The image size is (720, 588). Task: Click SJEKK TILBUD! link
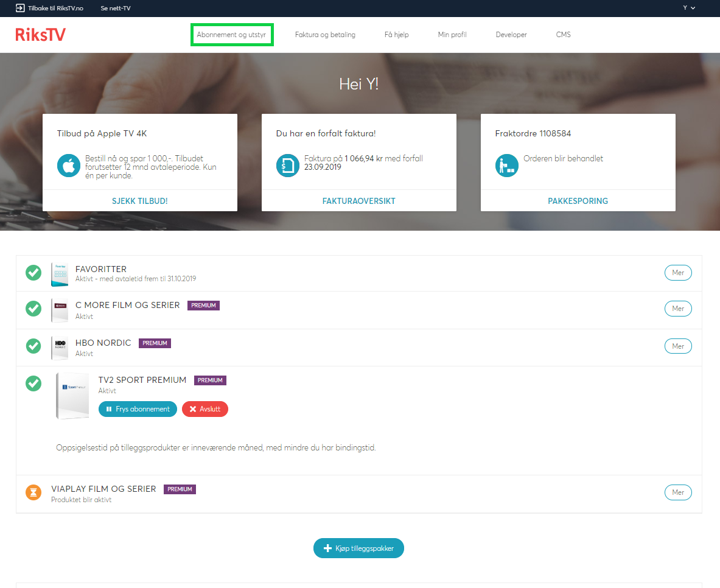[x=140, y=201]
